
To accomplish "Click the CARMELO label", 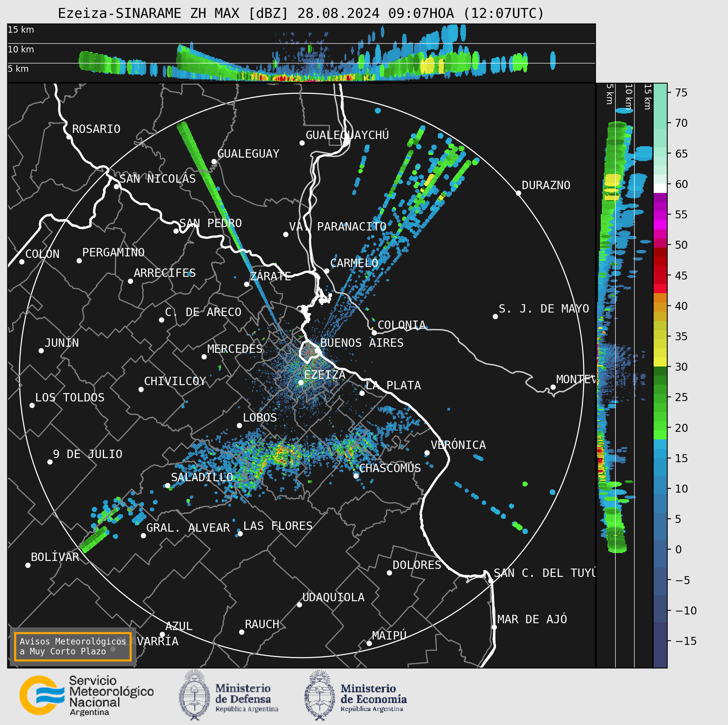I will pyautogui.click(x=354, y=263).
